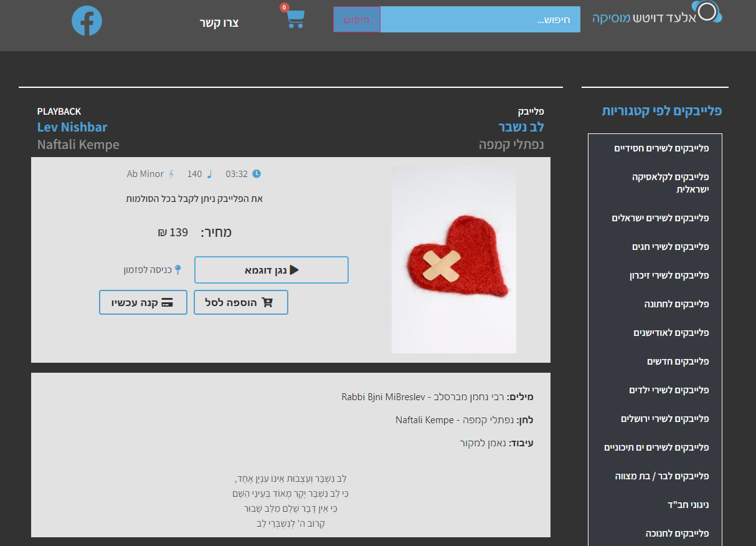This screenshot has width=756, height=546.
Task: Open category פלייבקים לשירי זיכרון
Action: (x=669, y=275)
